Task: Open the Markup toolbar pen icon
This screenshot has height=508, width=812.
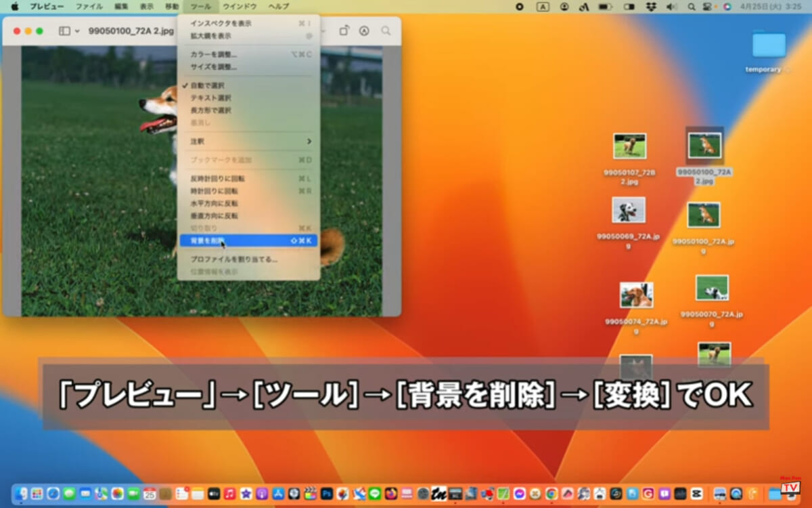Action: click(x=364, y=31)
